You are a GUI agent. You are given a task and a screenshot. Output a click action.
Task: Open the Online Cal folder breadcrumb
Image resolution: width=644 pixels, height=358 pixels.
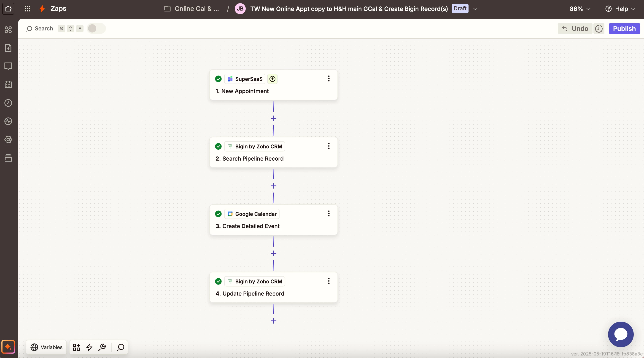tap(192, 9)
